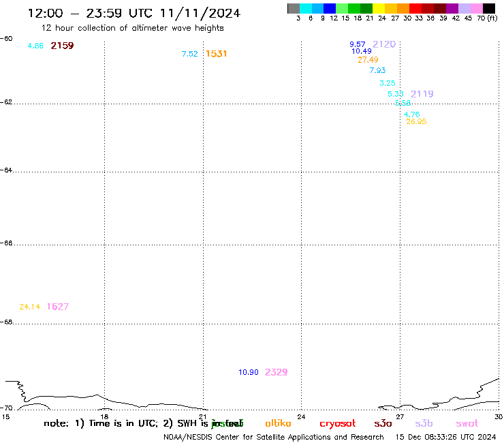
Task: Click the bright red swatch in the color scale
Action: 415,8
